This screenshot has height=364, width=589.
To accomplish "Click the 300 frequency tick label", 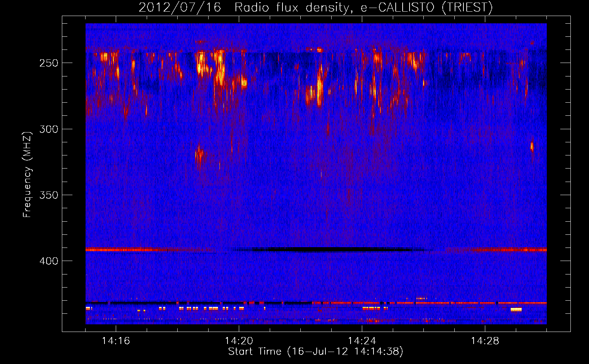I will tap(49, 129).
